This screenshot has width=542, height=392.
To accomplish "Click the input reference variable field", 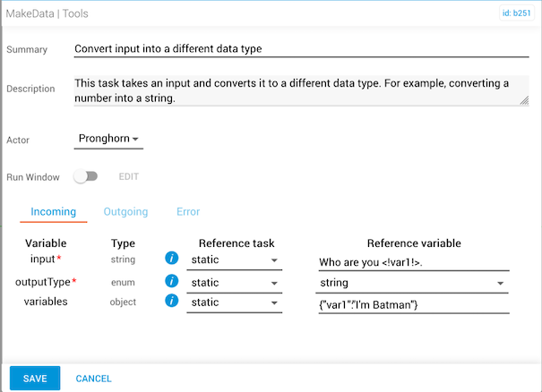I will point(413,261).
